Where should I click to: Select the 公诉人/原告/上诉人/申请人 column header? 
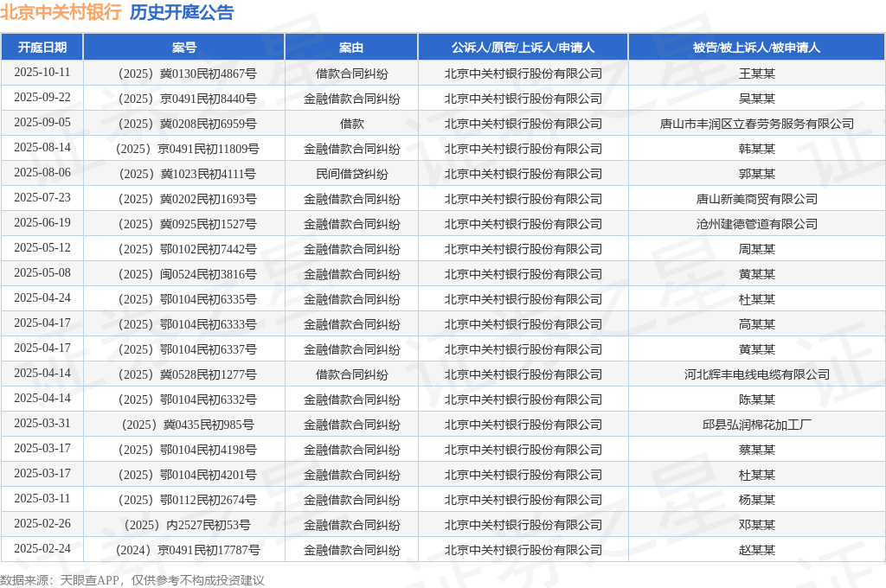[523, 48]
